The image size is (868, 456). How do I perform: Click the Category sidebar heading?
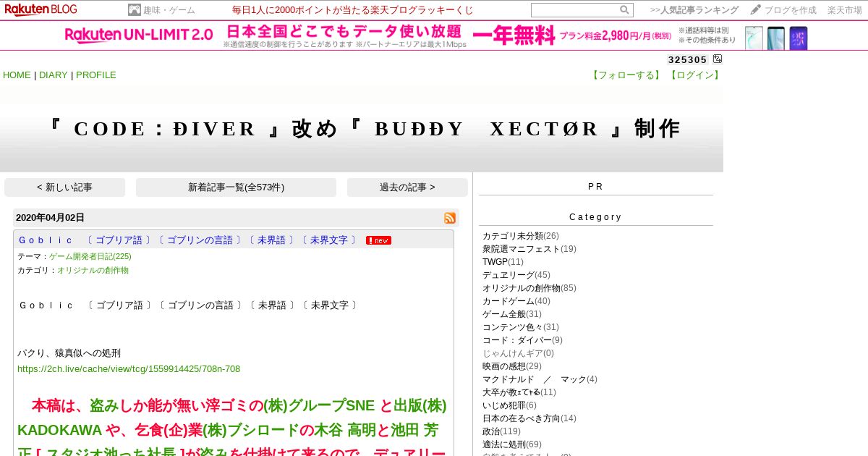(595, 217)
